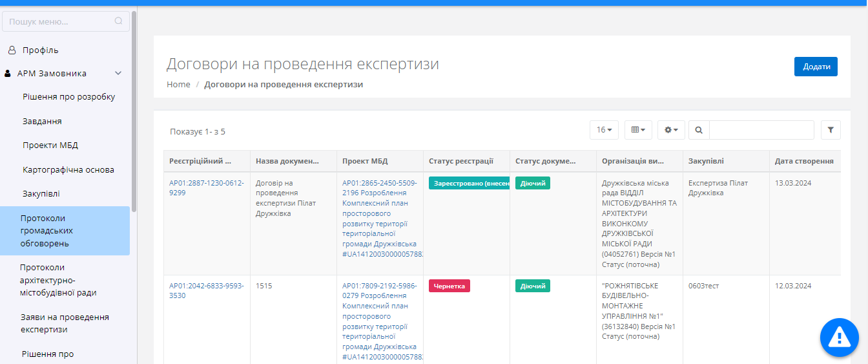
Task: Click the Додати button
Action: coord(816,67)
